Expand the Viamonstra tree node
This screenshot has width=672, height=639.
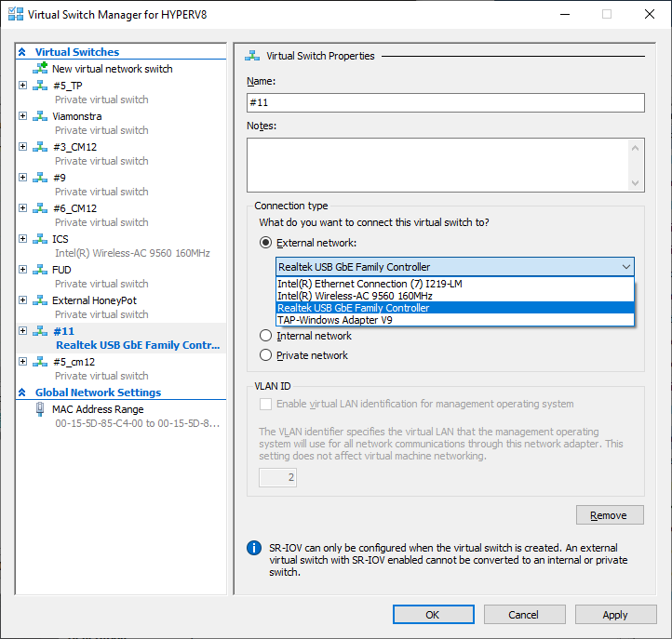(22, 116)
